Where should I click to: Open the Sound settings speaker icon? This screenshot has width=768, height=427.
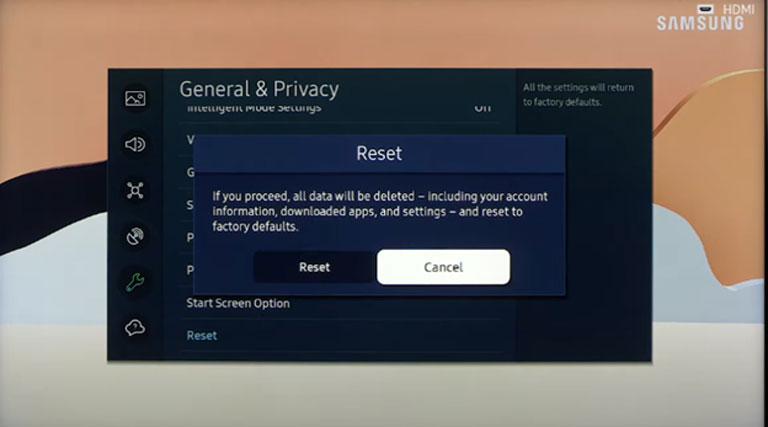click(x=135, y=144)
